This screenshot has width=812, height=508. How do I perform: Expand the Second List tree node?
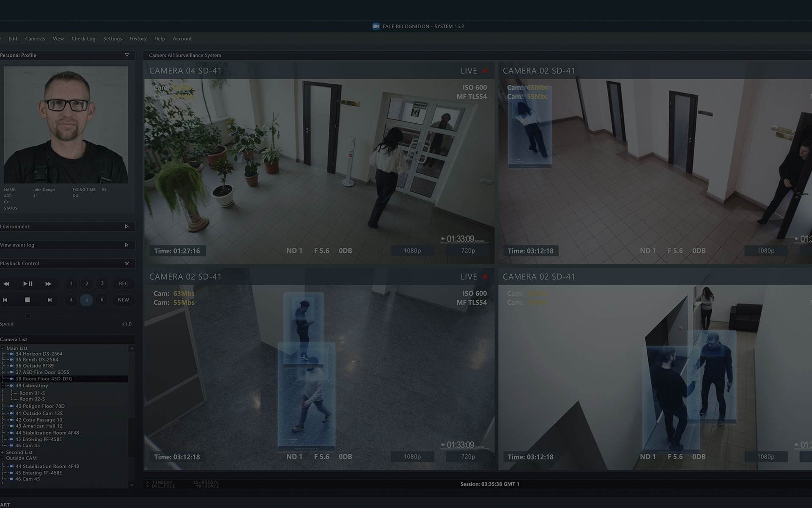3,452
